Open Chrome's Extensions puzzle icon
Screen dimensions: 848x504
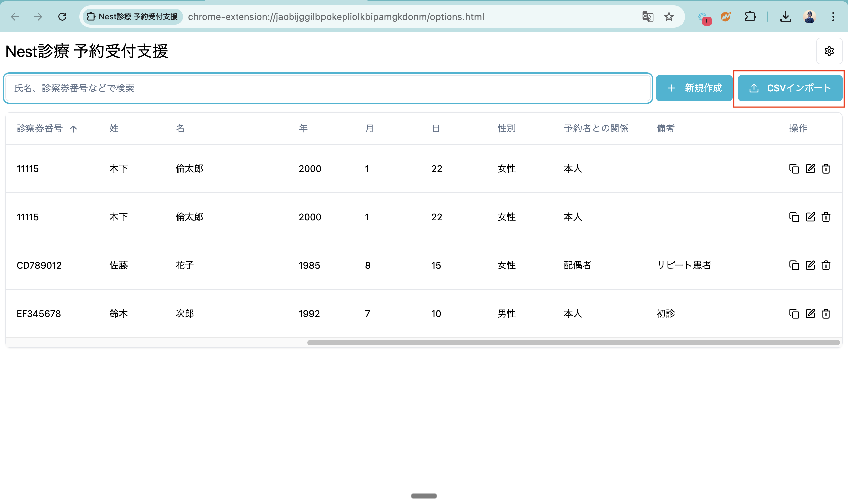[x=750, y=16]
